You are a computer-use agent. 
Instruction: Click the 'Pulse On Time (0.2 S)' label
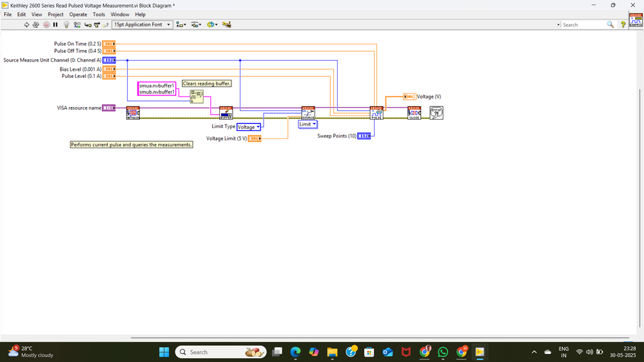click(x=77, y=44)
